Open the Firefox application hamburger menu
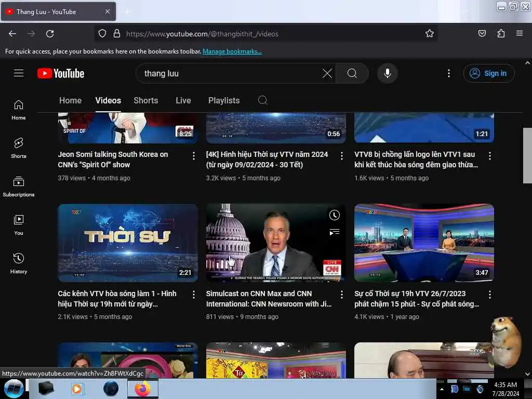Screen dimensions: 532x399 (519, 33)
